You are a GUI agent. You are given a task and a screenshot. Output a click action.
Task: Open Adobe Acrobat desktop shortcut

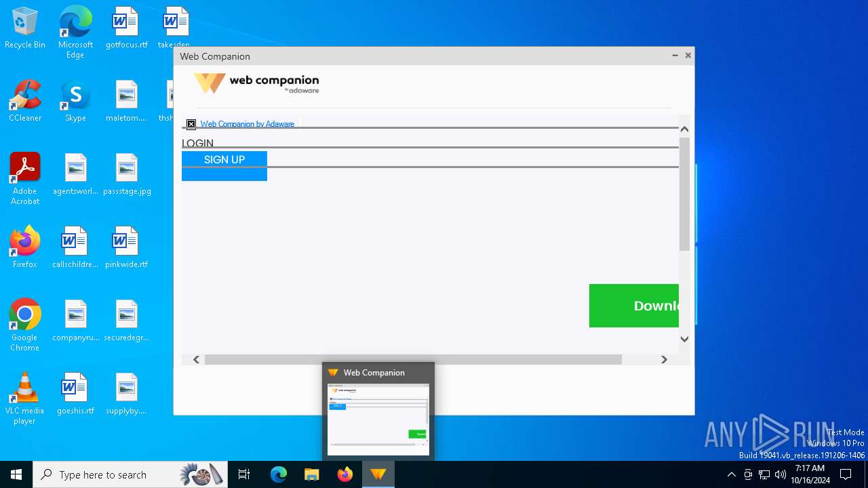(x=25, y=179)
